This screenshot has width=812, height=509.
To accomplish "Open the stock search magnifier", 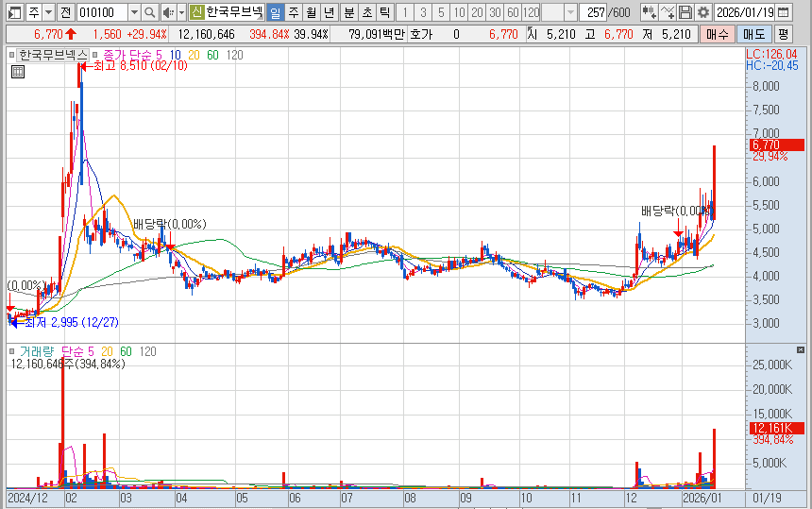I will click(150, 12).
